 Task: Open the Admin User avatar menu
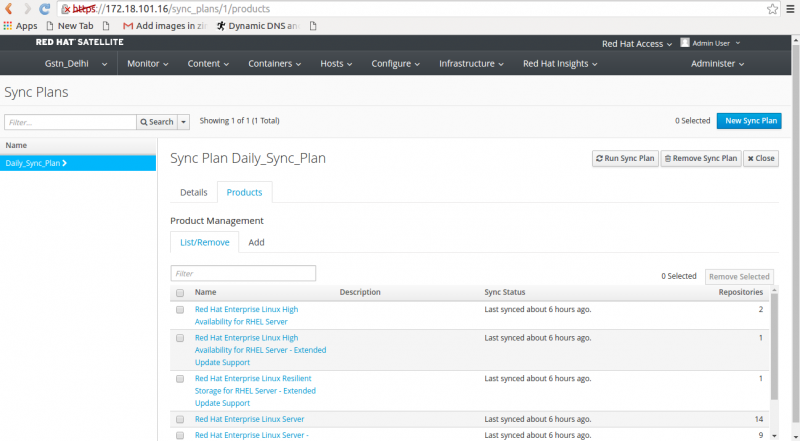[710, 43]
